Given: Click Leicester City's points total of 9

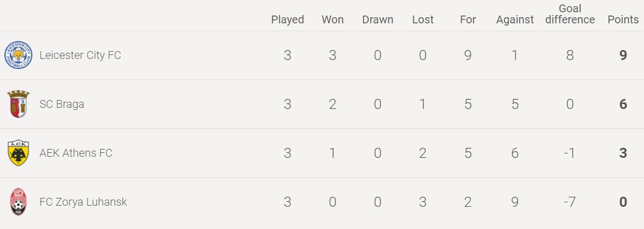Looking at the screenshot, I should click(623, 56).
